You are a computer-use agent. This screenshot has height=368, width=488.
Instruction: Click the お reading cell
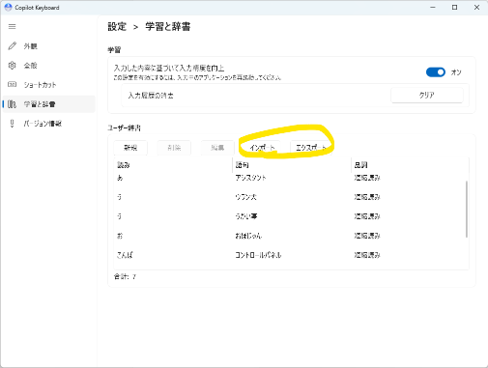coord(120,236)
